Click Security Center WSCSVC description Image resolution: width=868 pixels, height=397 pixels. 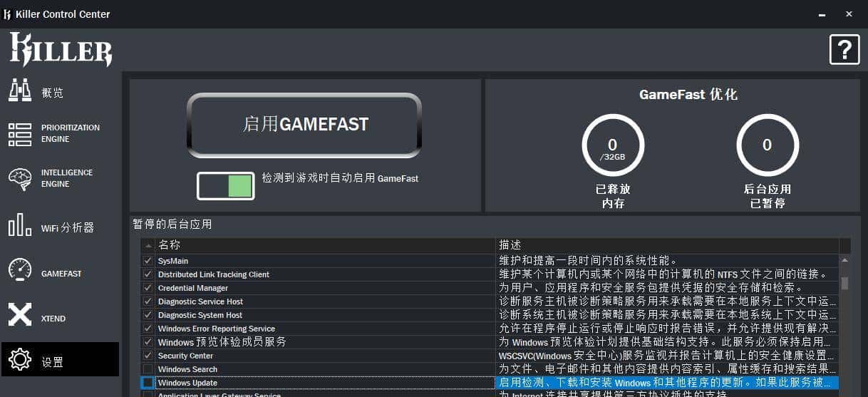point(667,356)
